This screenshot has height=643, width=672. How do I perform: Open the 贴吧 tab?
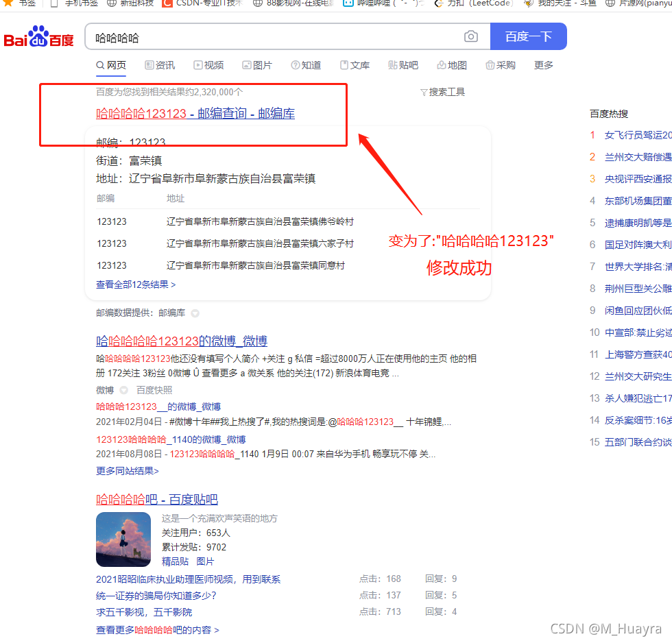point(403,65)
